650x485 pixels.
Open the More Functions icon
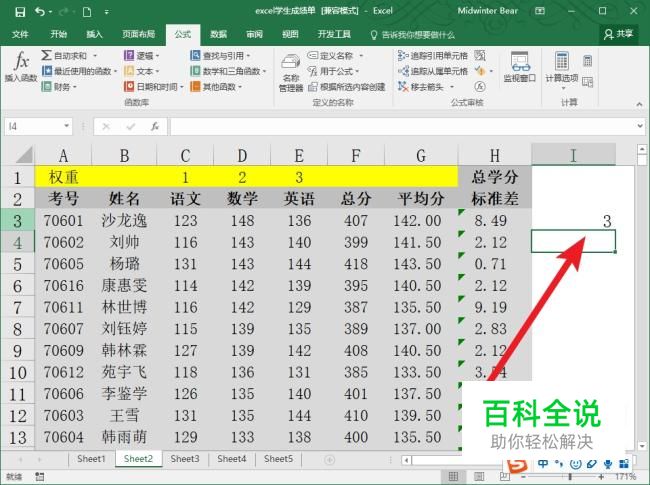click(195, 87)
